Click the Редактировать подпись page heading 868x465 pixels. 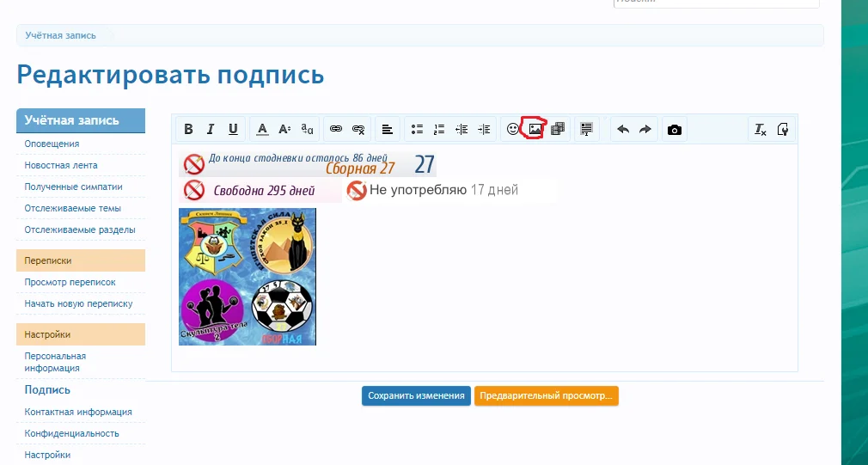coord(170,75)
